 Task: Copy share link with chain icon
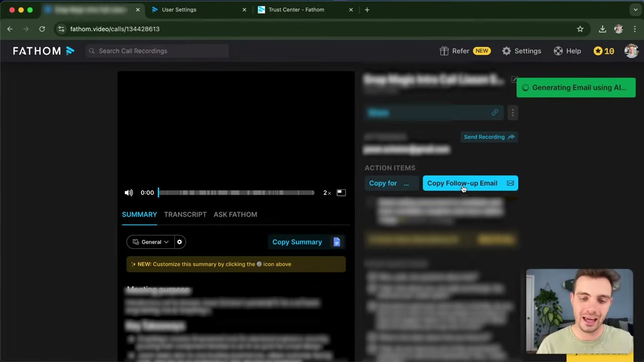click(x=495, y=113)
